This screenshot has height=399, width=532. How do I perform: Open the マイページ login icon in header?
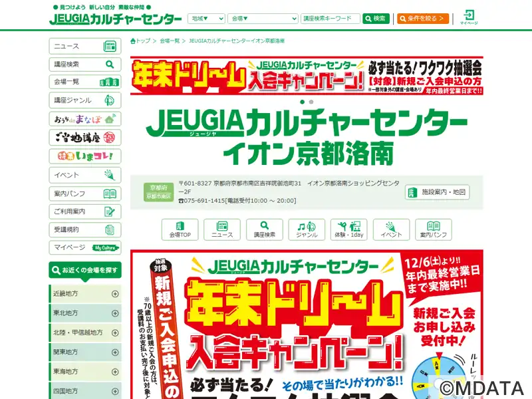[x=469, y=17]
